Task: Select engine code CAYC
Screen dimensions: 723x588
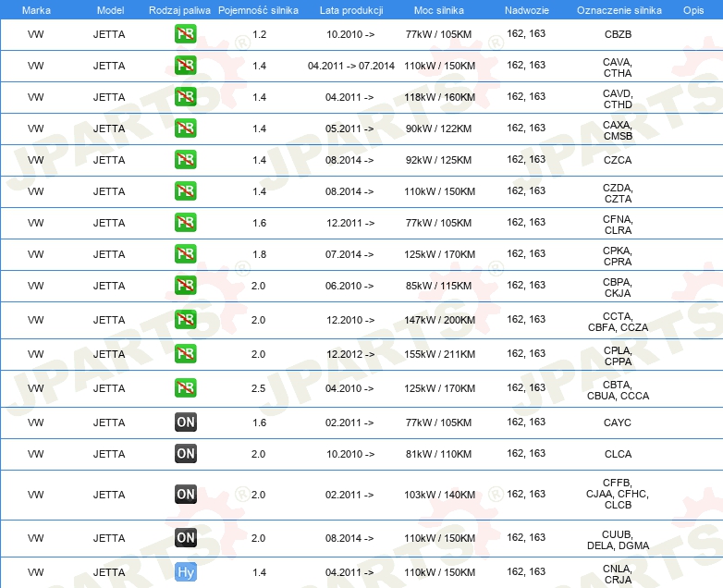Action: 618,423
